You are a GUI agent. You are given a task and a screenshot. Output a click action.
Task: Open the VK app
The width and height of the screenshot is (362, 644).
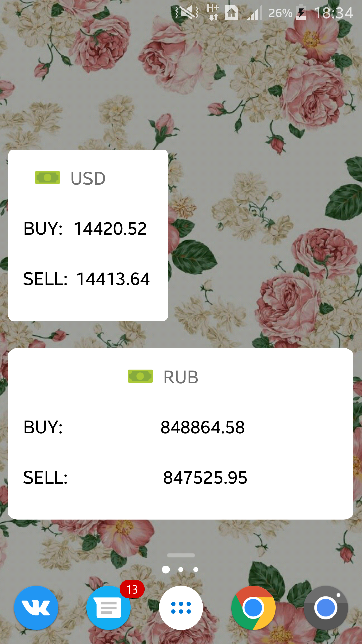(36, 607)
